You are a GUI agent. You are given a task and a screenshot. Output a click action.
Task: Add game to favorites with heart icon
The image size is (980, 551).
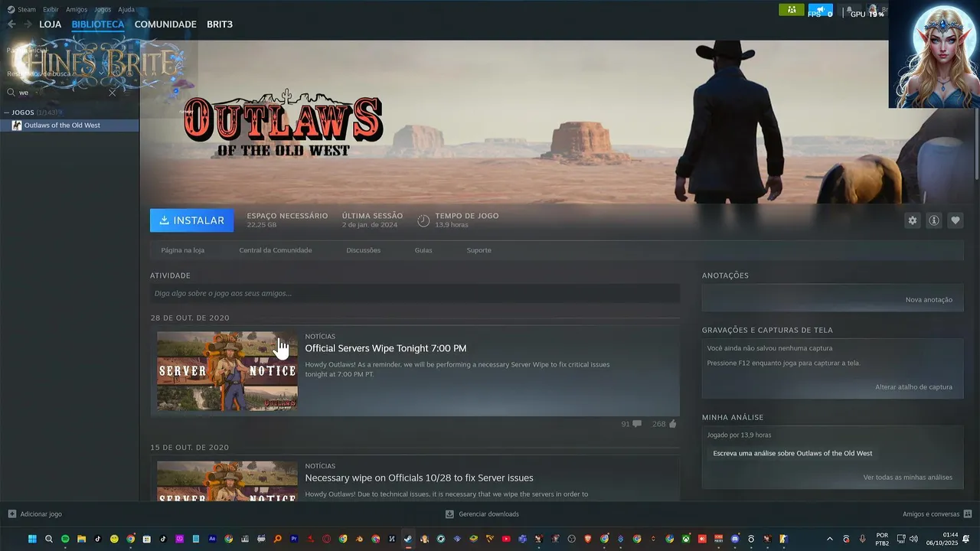click(955, 220)
